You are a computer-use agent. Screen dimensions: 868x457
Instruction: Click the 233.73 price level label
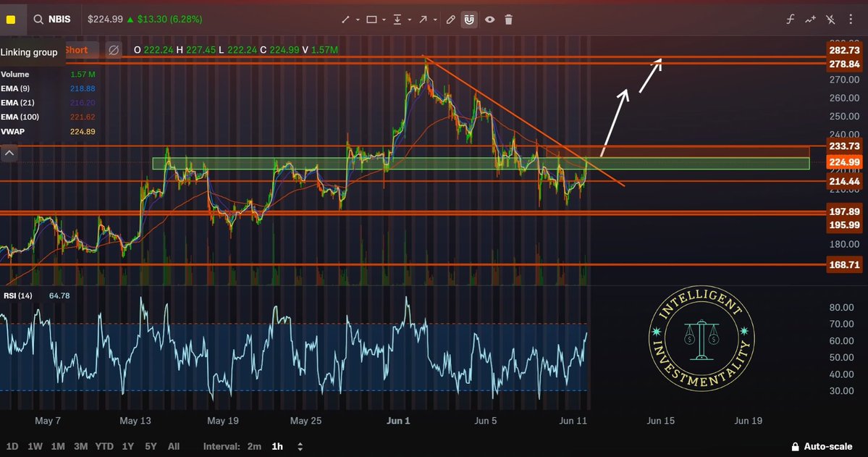coord(844,146)
